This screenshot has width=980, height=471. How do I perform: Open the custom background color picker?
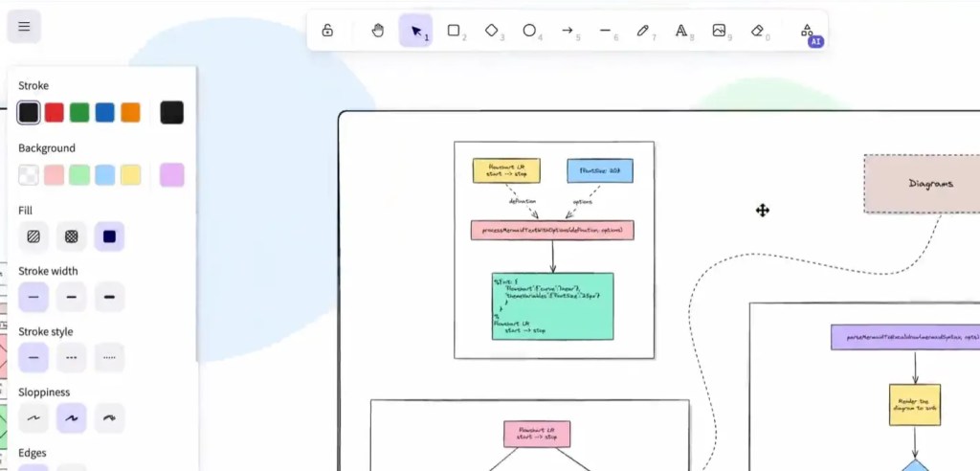click(x=172, y=175)
